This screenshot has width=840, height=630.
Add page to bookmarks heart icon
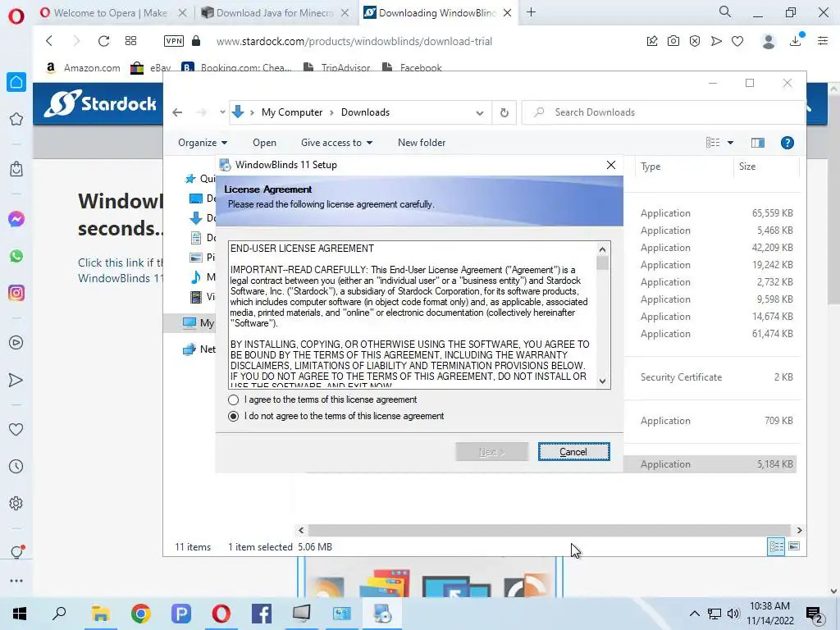pos(737,41)
